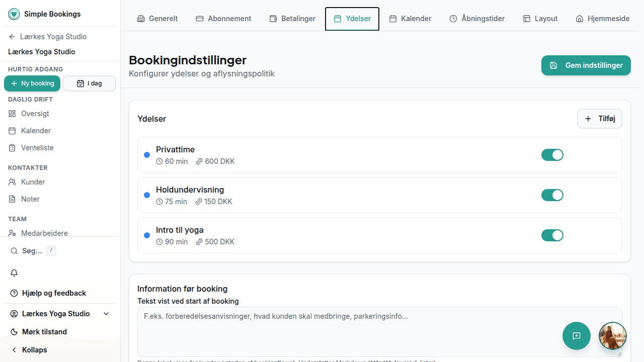Open the Hjemmeside tab
The width and height of the screenshot is (644, 362).
603,19
